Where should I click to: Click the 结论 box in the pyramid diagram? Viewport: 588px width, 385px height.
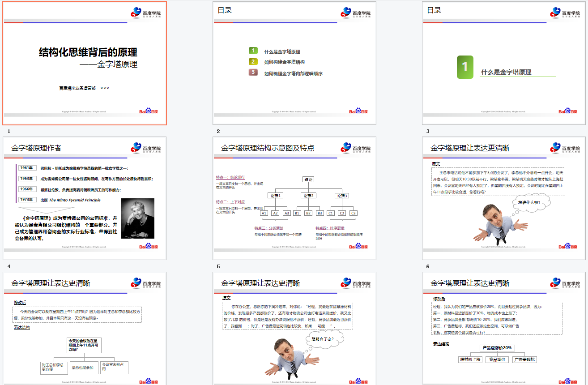tap(308, 180)
